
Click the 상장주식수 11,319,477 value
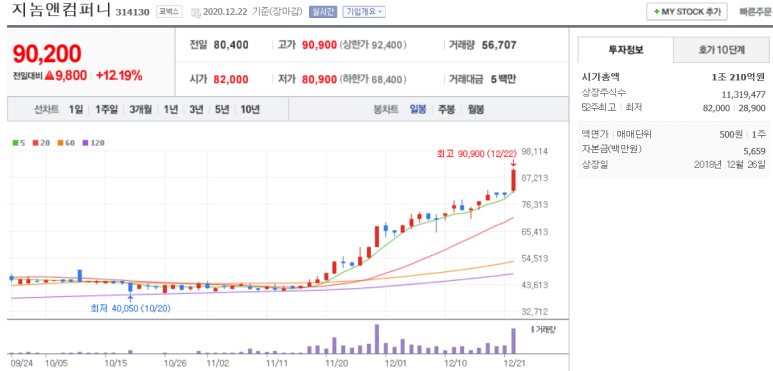(x=743, y=94)
